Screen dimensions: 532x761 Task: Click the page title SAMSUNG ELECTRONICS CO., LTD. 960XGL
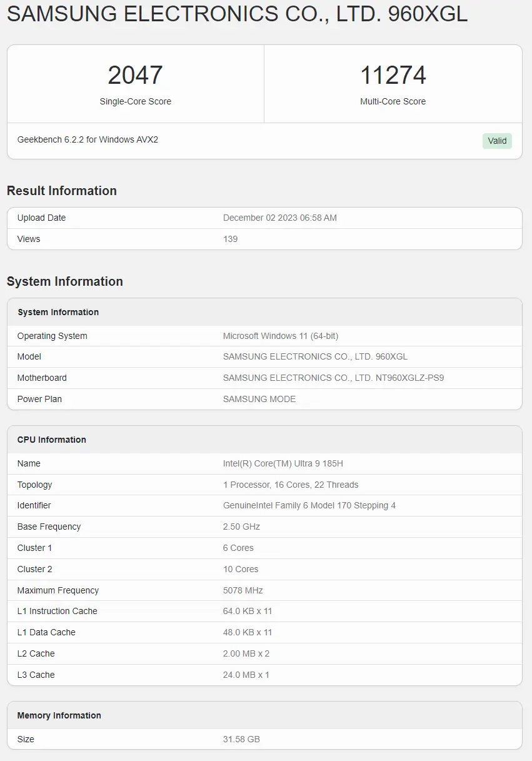click(237, 14)
